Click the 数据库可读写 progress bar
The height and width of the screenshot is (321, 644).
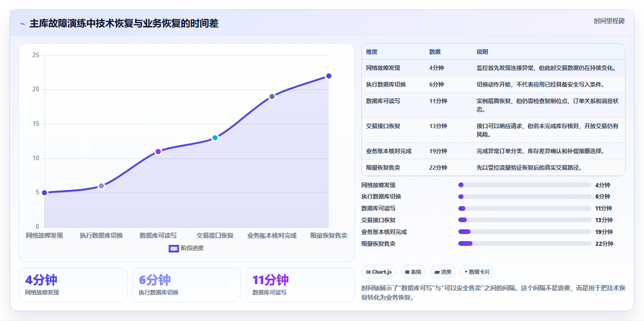524,208
